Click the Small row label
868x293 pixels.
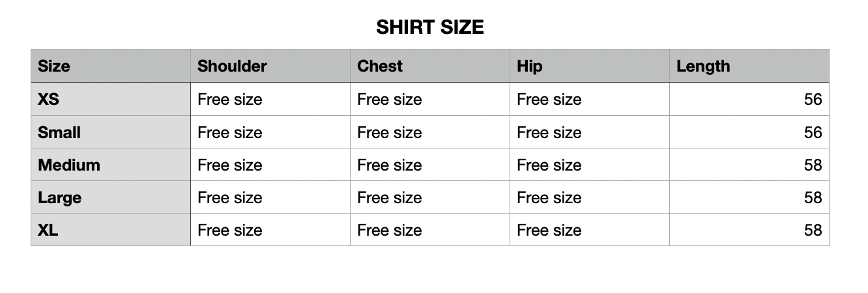coord(59,132)
